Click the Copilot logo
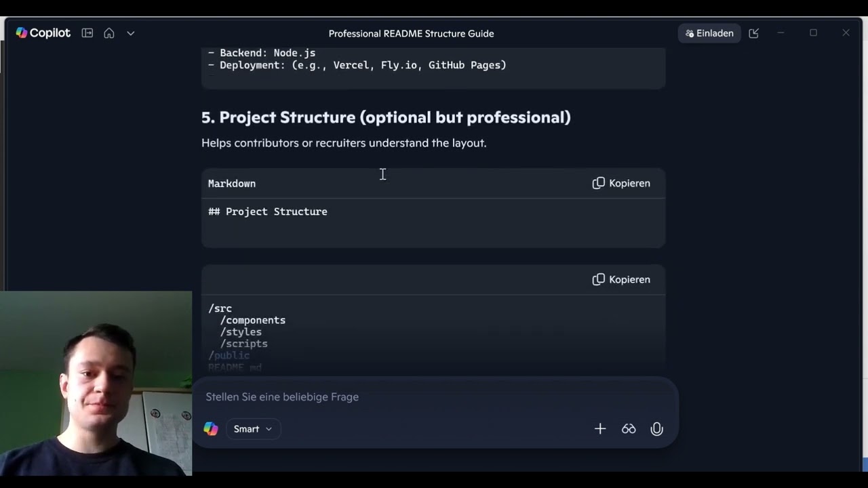Image resolution: width=868 pixels, height=488 pixels. (43, 33)
